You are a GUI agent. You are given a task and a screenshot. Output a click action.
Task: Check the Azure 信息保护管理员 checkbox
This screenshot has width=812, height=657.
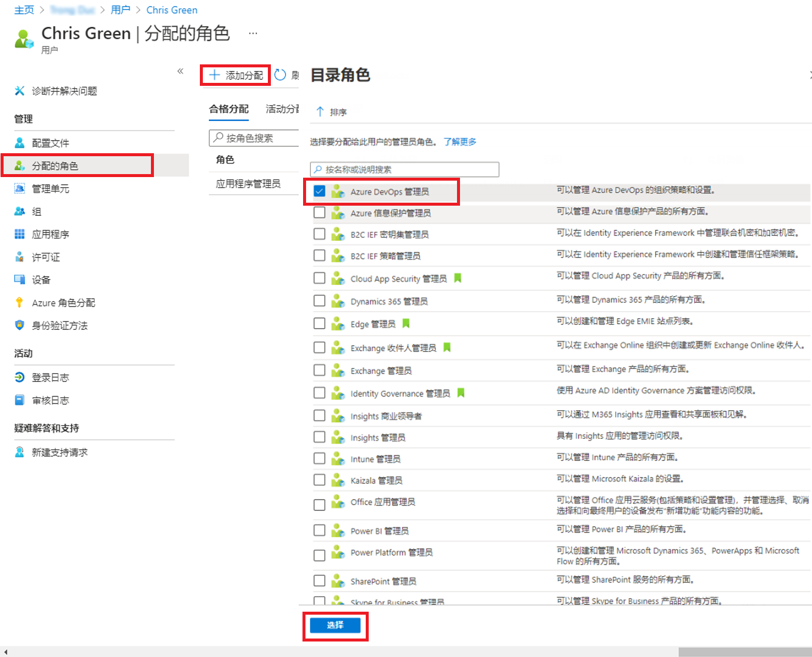tap(319, 212)
